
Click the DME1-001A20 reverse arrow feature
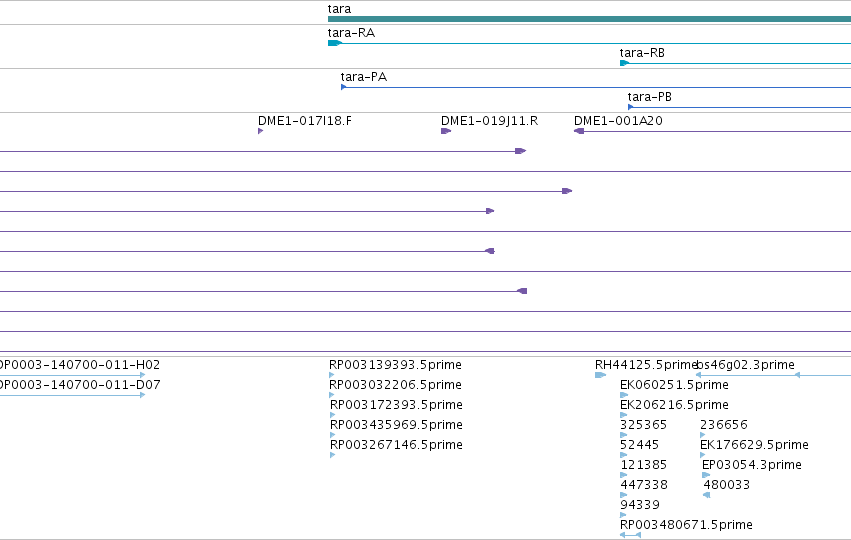pyautogui.click(x=579, y=131)
